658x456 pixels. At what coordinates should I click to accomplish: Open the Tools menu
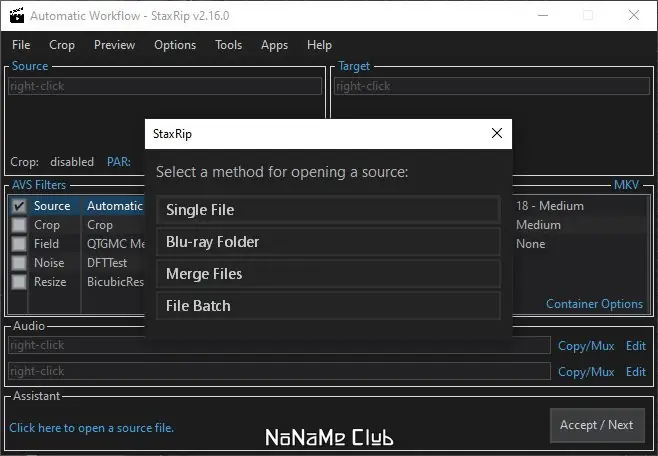click(228, 45)
